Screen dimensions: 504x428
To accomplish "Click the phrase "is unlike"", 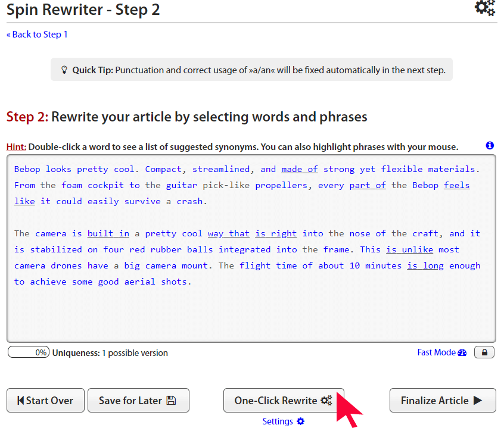I will click(409, 249).
